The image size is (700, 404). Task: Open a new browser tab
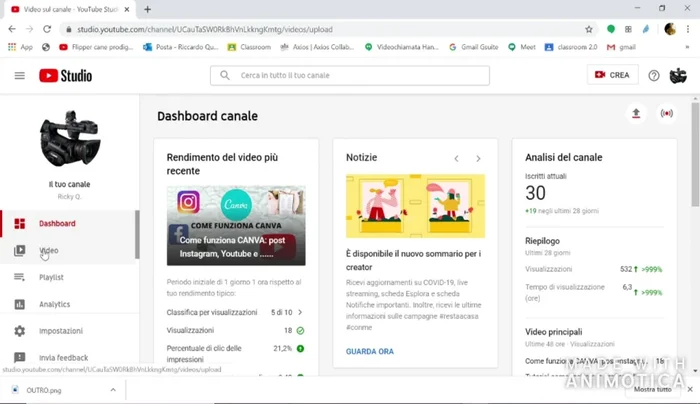(x=147, y=9)
